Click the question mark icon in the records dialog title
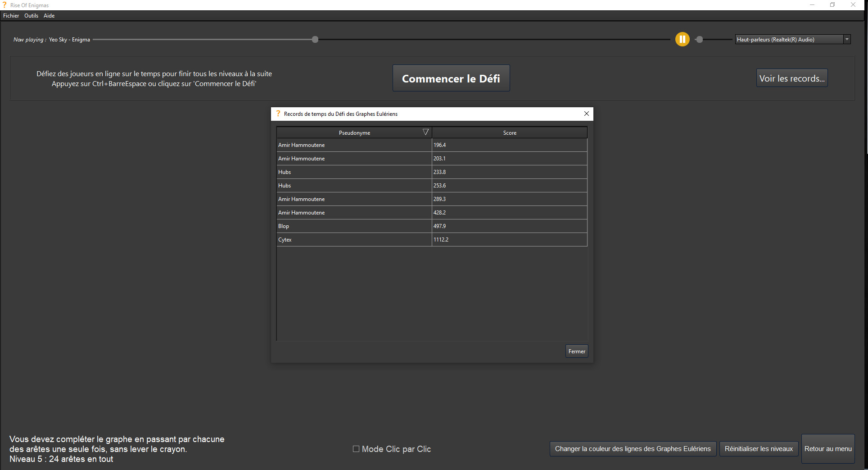 coord(278,114)
